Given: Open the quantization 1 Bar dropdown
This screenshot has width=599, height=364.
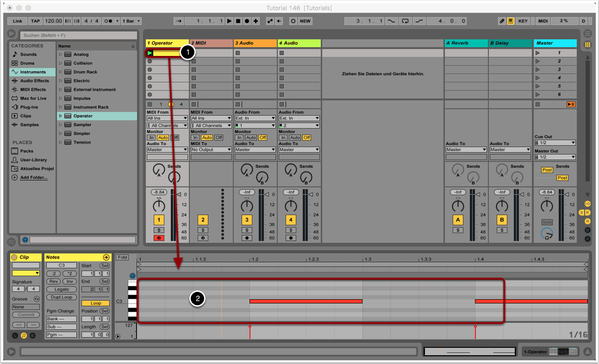Looking at the screenshot, I should pos(131,21).
